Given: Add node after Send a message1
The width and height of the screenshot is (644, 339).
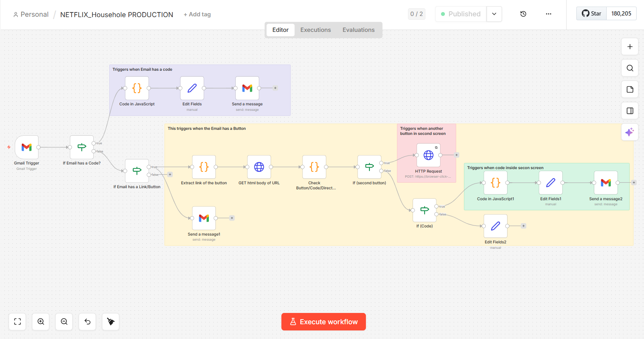Looking at the screenshot, I should tap(232, 218).
